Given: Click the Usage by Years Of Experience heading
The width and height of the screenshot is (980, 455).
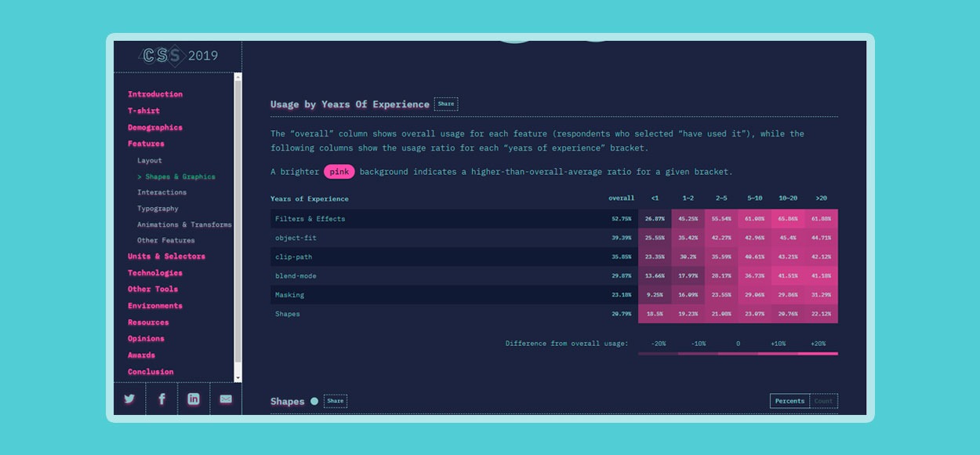Looking at the screenshot, I should [x=350, y=104].
